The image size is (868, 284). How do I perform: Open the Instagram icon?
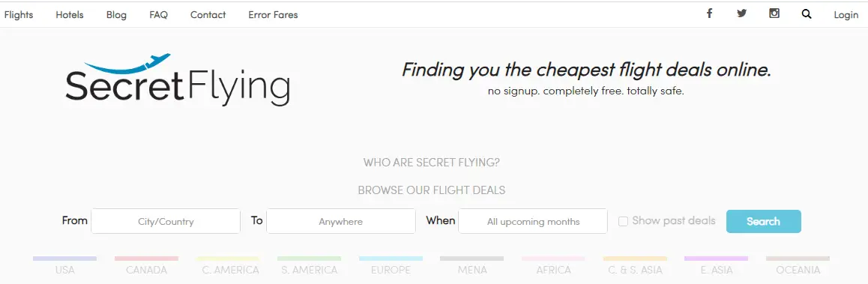pos(774,13)
